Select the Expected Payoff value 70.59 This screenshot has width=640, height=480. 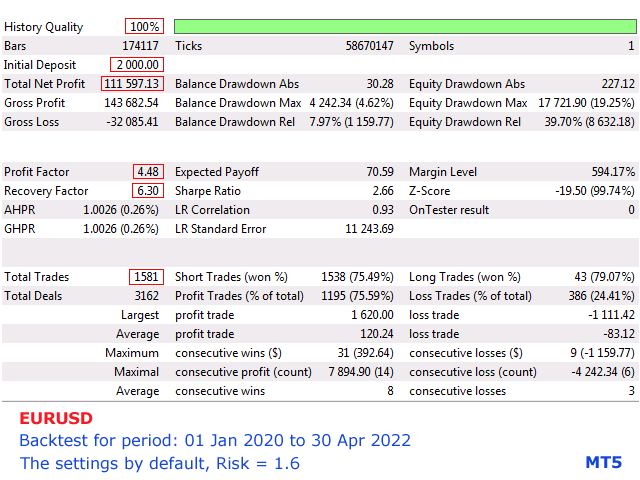point(380,172)
